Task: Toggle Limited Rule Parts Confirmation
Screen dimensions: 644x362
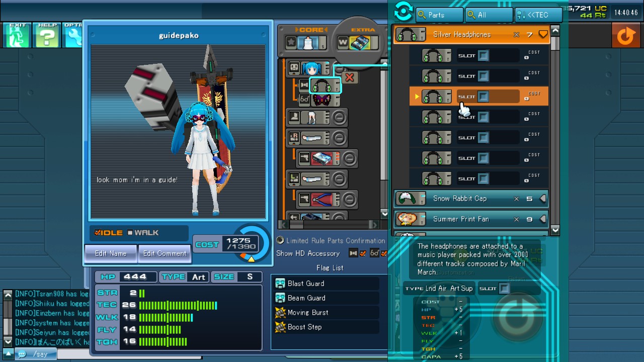Action: pyautogui.click(x=280, y=240)
